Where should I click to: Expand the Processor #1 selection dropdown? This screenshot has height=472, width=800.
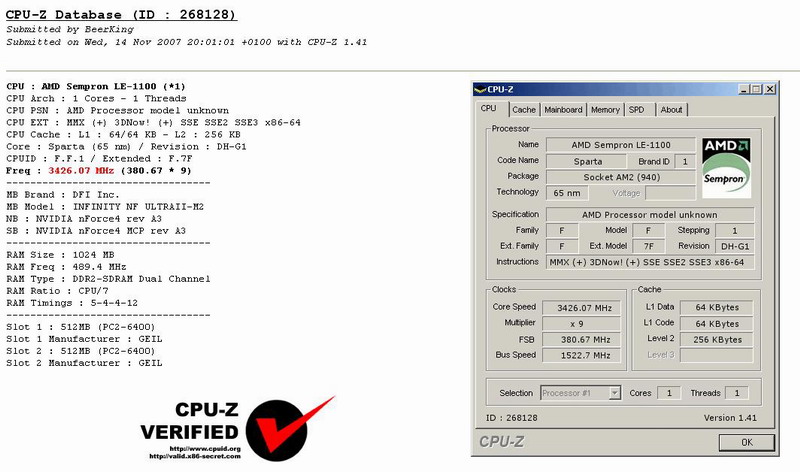pos(615,393)
